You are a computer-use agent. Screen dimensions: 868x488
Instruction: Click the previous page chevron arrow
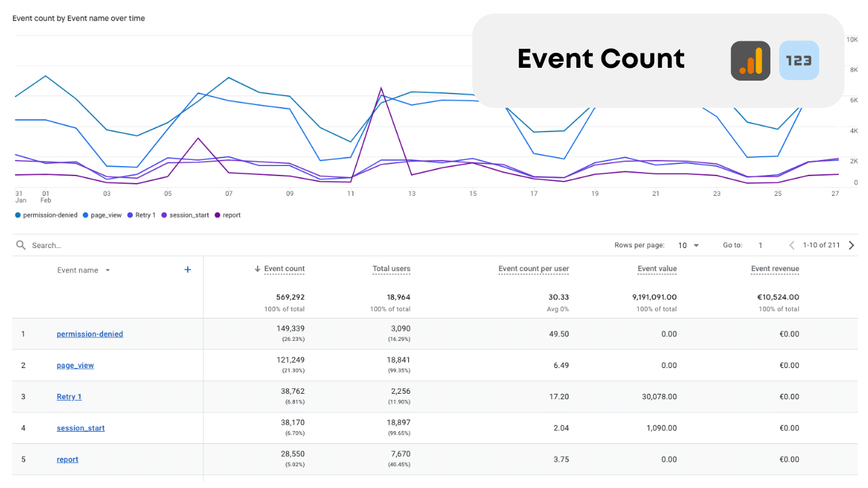pos(791,245)
